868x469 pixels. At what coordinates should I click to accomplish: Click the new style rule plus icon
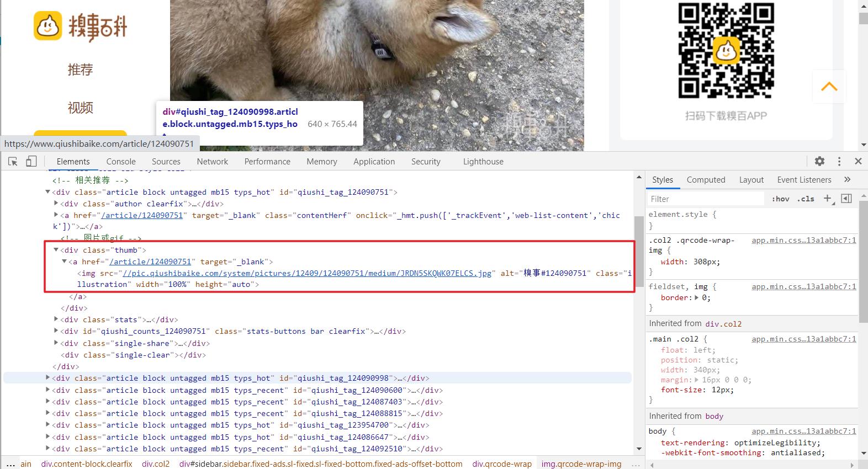tap(827, 199)
